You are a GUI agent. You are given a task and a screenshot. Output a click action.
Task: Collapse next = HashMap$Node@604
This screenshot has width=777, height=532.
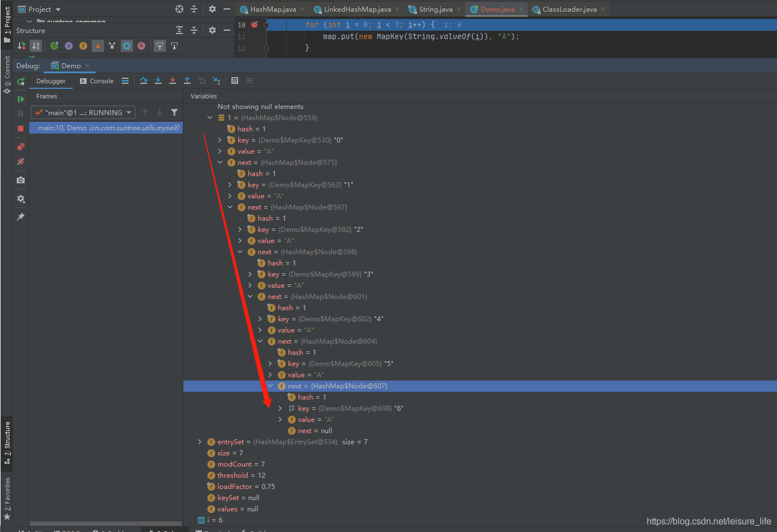[260, 341]
